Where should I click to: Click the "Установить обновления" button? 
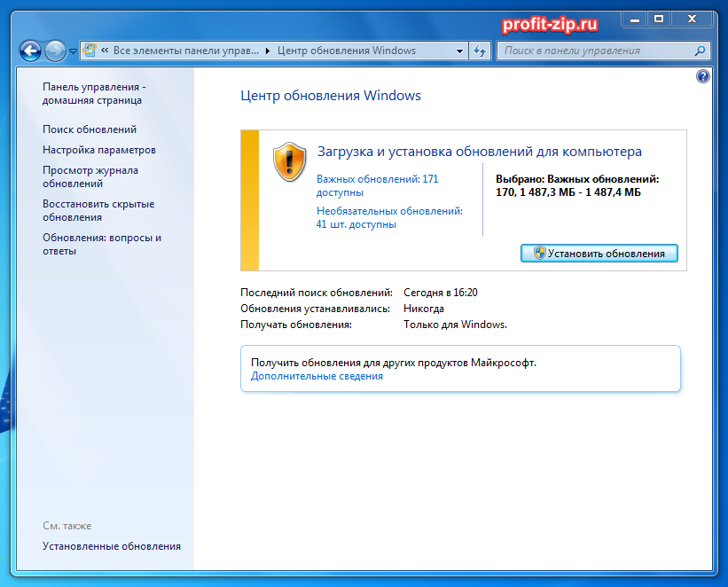tap(599, 253)
